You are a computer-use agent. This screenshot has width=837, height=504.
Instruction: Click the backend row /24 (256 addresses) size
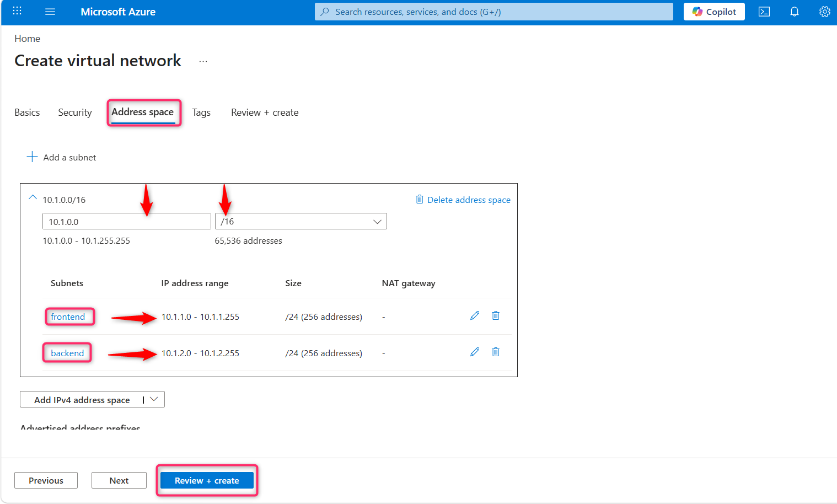[324, 353]
